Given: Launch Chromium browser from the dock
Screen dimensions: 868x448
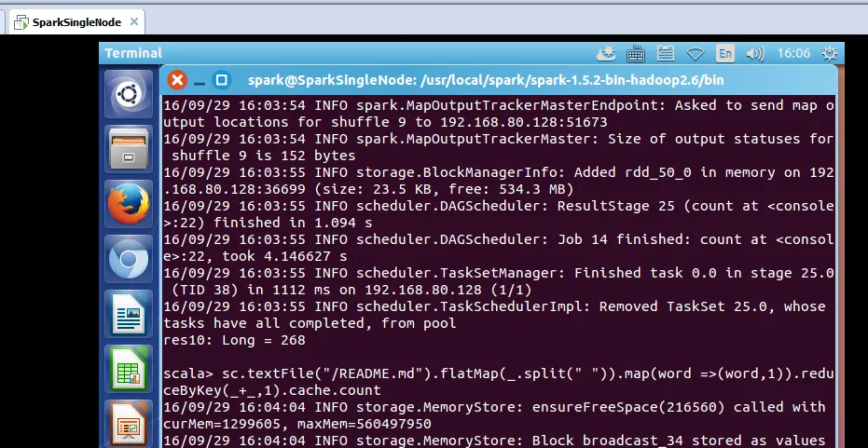Looking at the screenshot, I should [x=129, y=259].
